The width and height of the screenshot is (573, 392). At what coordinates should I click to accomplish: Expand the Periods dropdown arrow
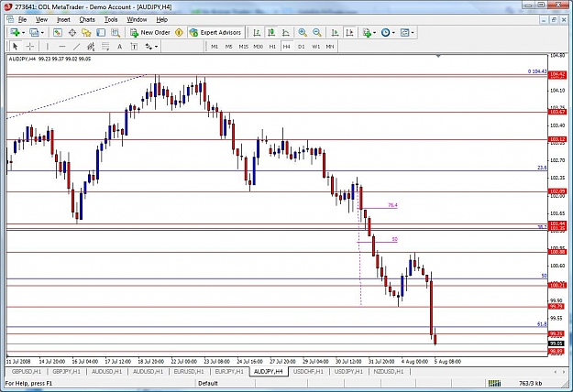[393, 33]
